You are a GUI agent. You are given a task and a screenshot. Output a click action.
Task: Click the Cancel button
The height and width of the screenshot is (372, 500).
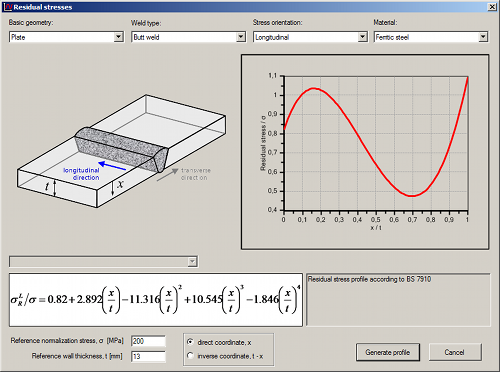[x=455, y=352]
